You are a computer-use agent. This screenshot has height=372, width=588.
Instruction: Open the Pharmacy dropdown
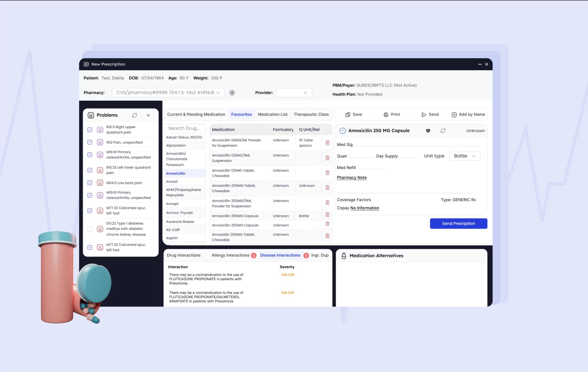click(x=168, y=93)
